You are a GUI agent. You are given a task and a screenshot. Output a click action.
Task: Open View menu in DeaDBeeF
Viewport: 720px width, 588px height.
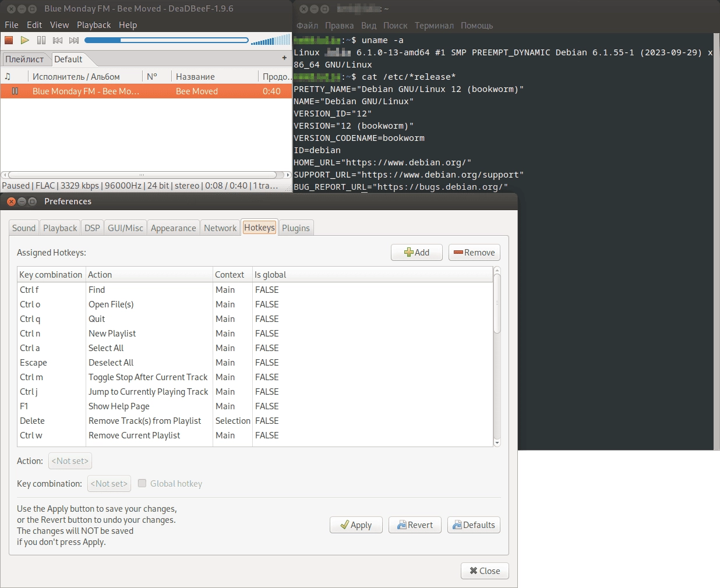coord(59,25)
